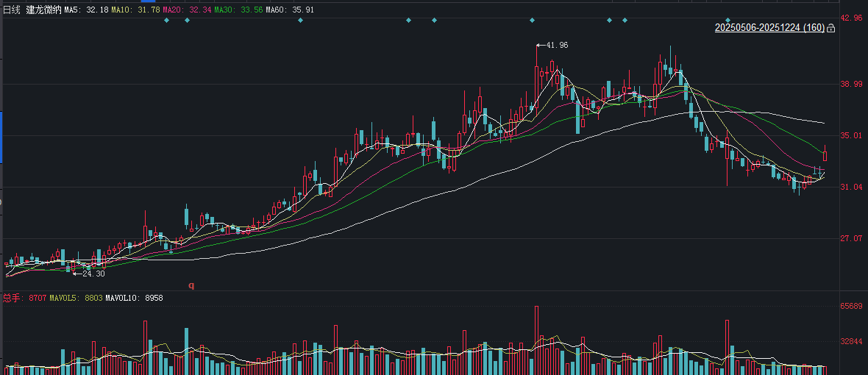Select the 日线 period label
Screen dimensions: 868x375
tap(13, 10)
